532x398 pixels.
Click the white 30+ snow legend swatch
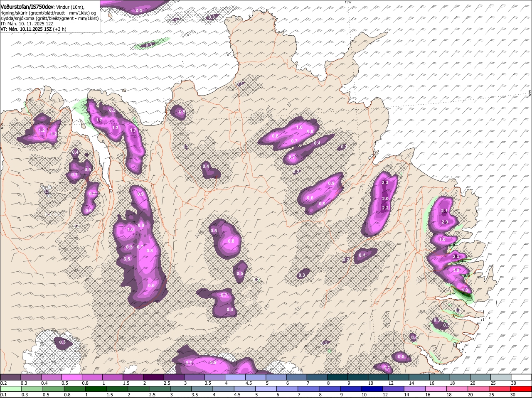[x=522, y=377]
